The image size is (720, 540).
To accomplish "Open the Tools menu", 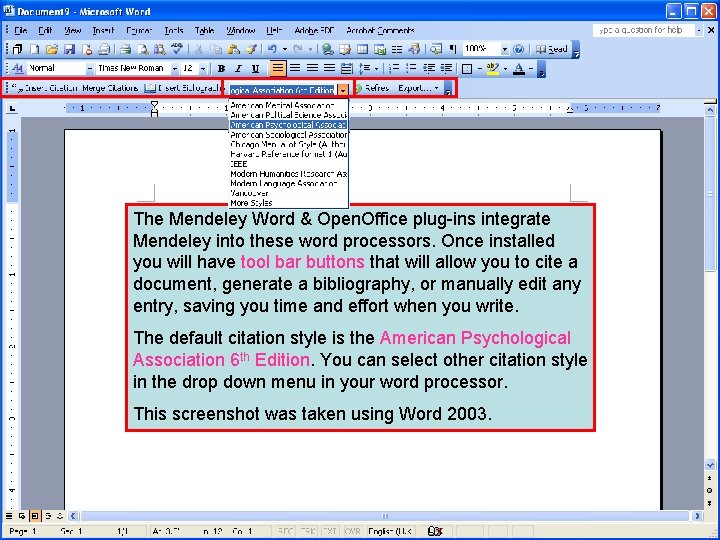I will click(x=174, y=30).
